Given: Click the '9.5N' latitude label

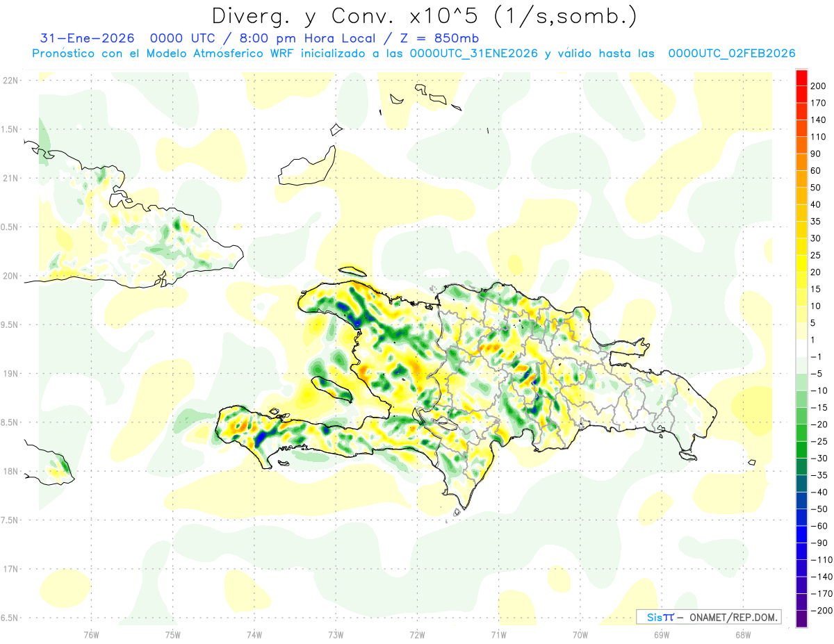Looking at the screenshot, I should pyautogui.click(x=10, y=324).
